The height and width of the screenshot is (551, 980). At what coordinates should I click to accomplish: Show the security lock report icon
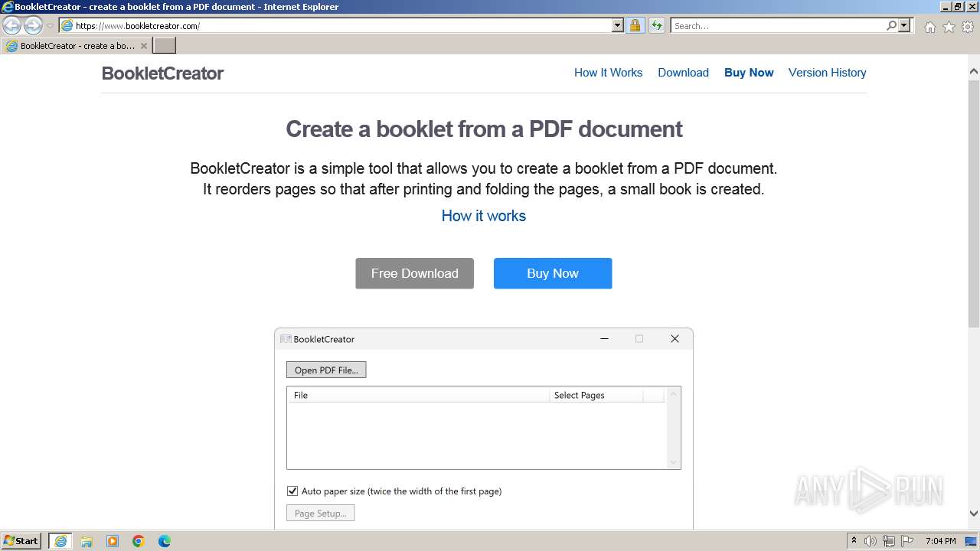[635, 25]
